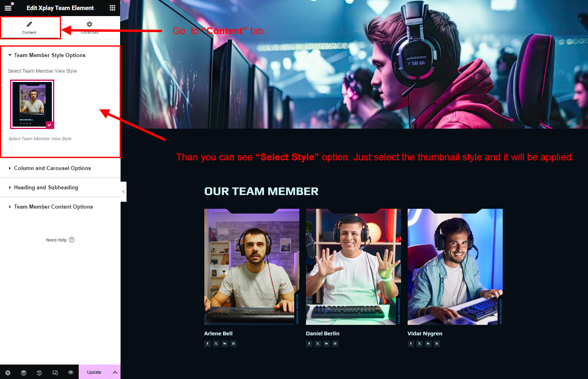Toggle preview changes eye icon
Image resolution: width=588 pixels, height=379 pixels.
(71, 373)
